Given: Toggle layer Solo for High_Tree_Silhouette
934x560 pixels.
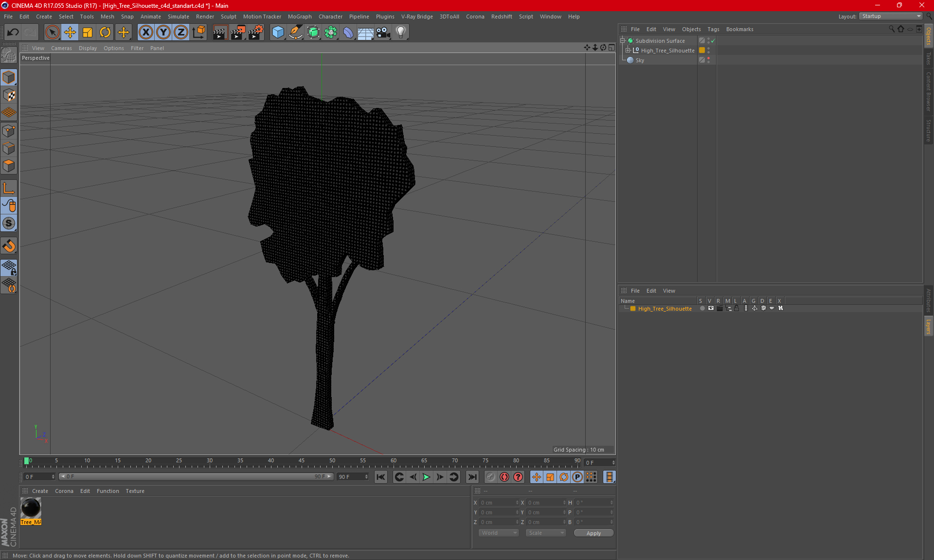Looking at the screenshot, I should [x=702, y=308].
